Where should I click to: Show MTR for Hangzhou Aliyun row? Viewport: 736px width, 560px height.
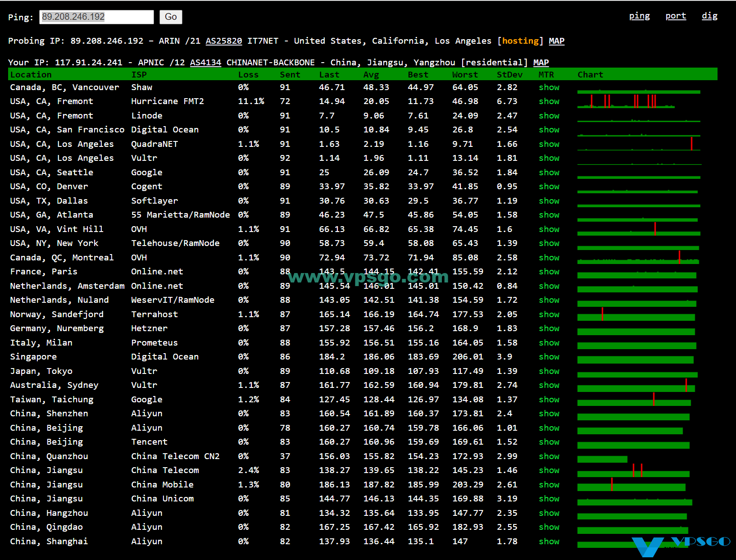point(549,513)
